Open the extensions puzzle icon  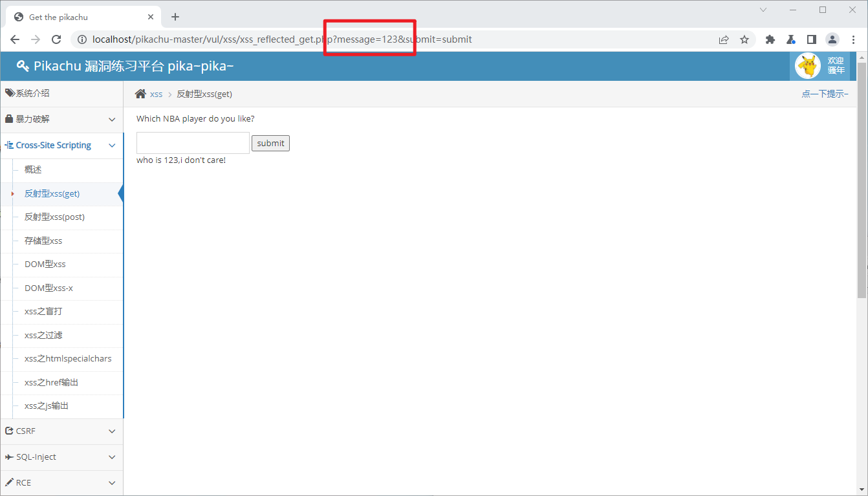pos(770,39)
